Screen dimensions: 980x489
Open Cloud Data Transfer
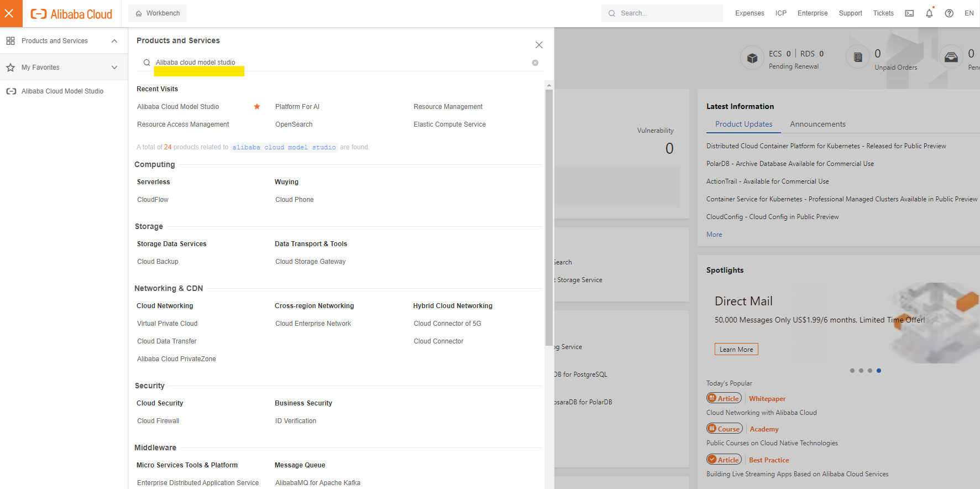167,341
